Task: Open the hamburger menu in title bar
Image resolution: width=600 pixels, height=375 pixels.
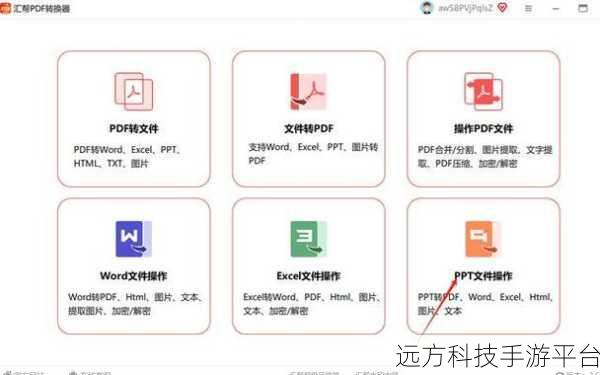Action: (528, 8)
